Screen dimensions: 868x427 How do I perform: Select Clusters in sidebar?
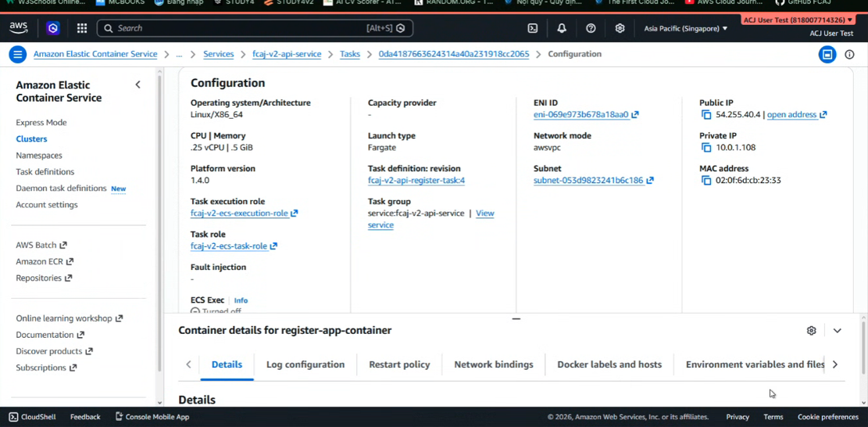(x=31, y=139)
